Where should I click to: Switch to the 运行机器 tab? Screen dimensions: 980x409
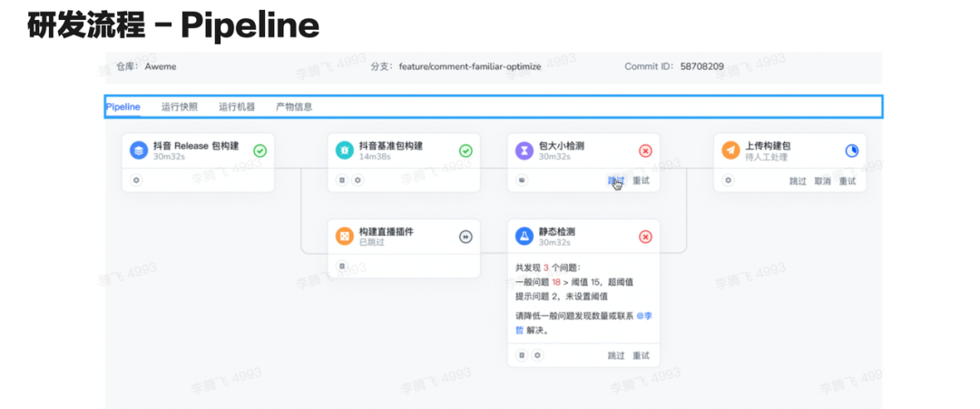tap(237, 107)
